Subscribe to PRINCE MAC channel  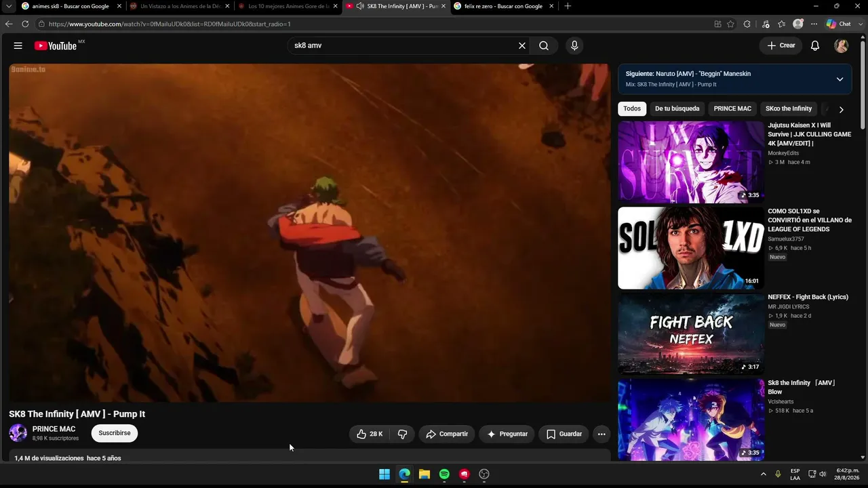pyautogui.click(x=115, y=433)
